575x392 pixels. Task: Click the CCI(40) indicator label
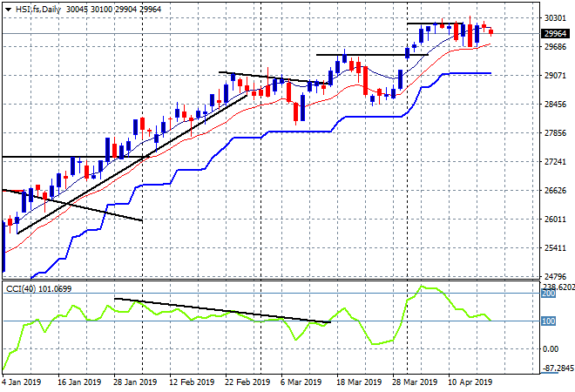pos(25,288)
